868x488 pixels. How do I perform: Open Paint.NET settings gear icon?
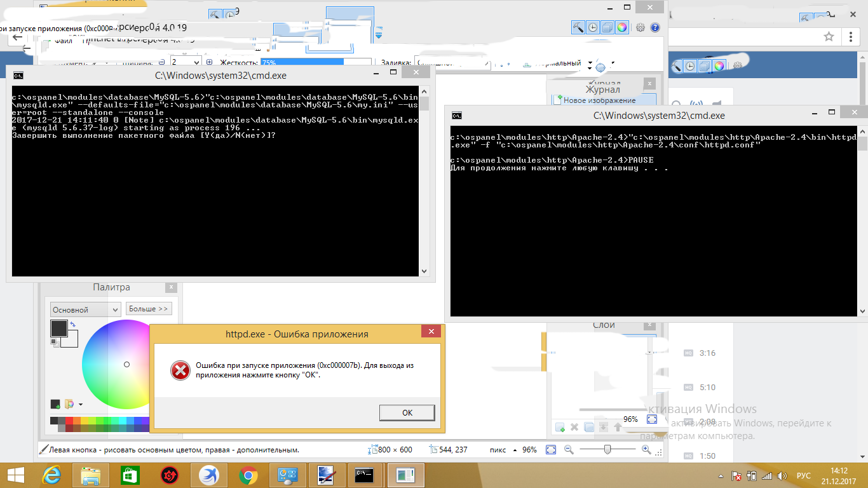coord(641,27)
